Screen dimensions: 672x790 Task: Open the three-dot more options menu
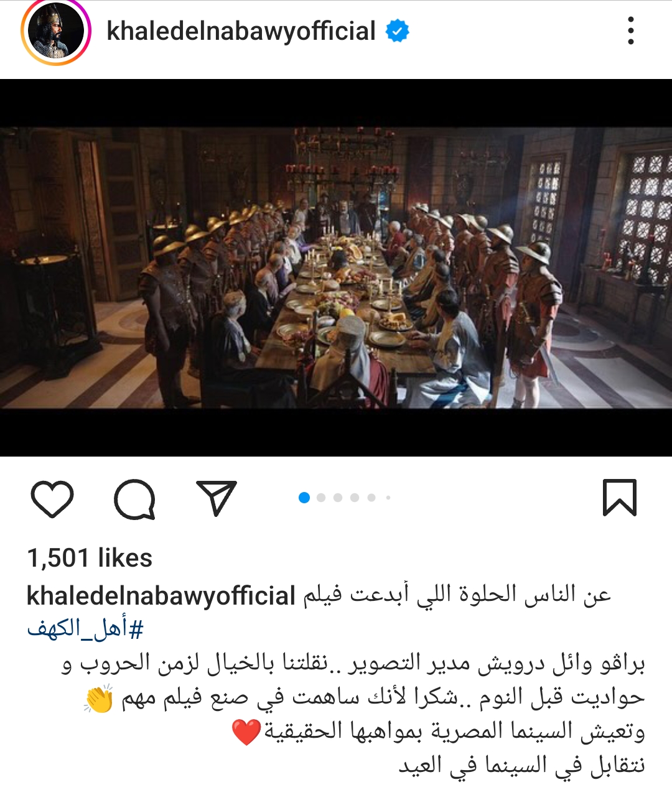631,30
